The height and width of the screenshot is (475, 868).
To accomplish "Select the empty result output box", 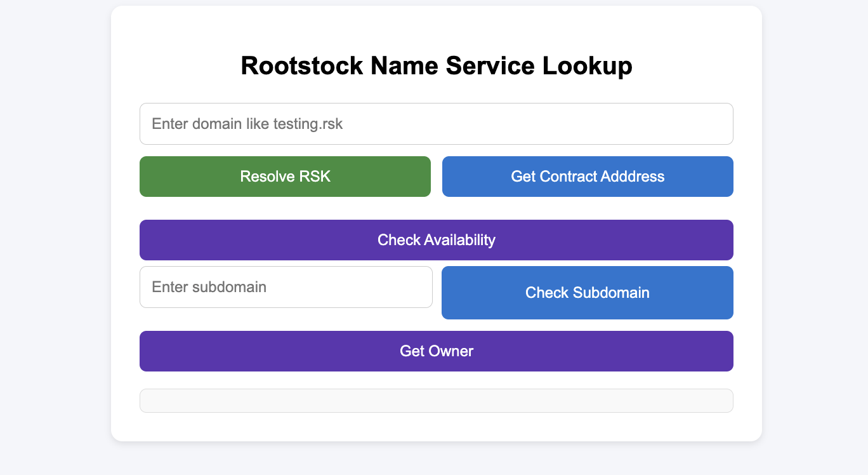I will [x=436, y=401].
